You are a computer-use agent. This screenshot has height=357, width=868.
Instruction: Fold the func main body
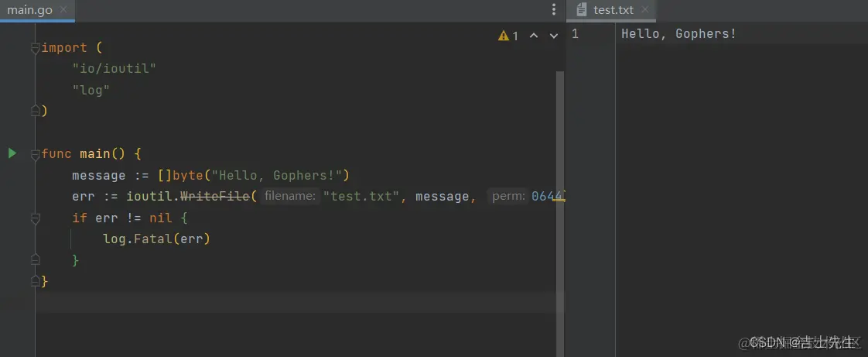tap(36, 153)
